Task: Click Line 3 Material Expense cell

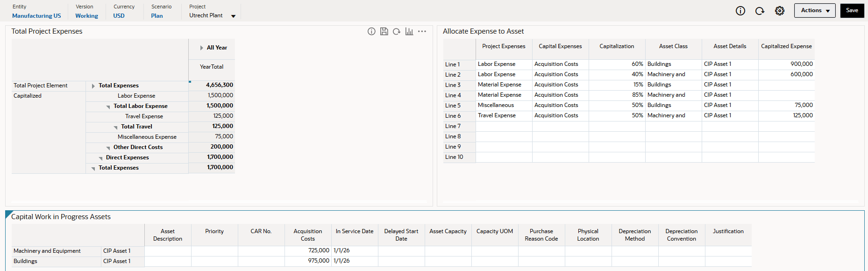Action: point(504,85)
